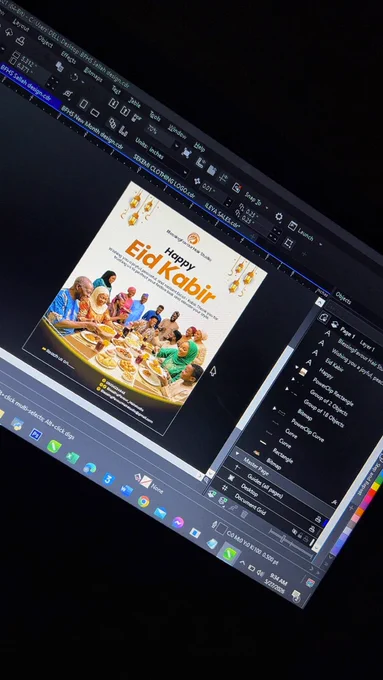Select the PowerClip Rectangle object
The width and height of the screenshot is (383, 680).
click(333, 392)
